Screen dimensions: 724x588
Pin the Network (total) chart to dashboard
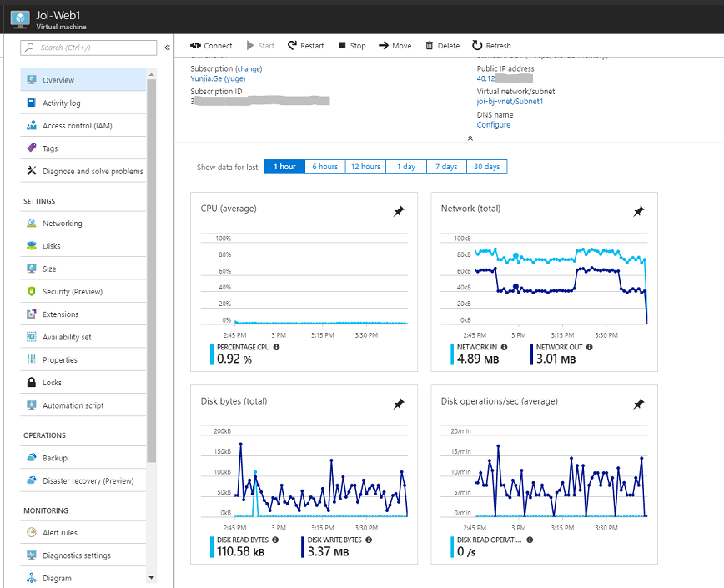coord(638,212)
